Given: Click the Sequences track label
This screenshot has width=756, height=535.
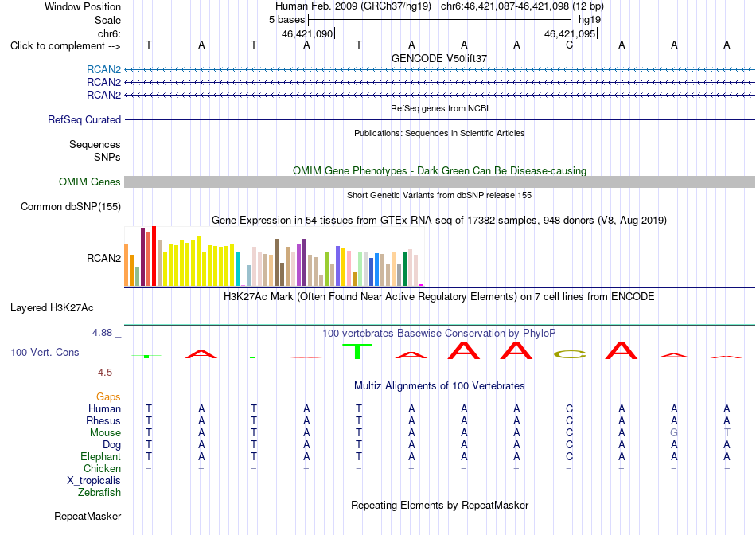Looking at the screenshot, I should point(95,144).
